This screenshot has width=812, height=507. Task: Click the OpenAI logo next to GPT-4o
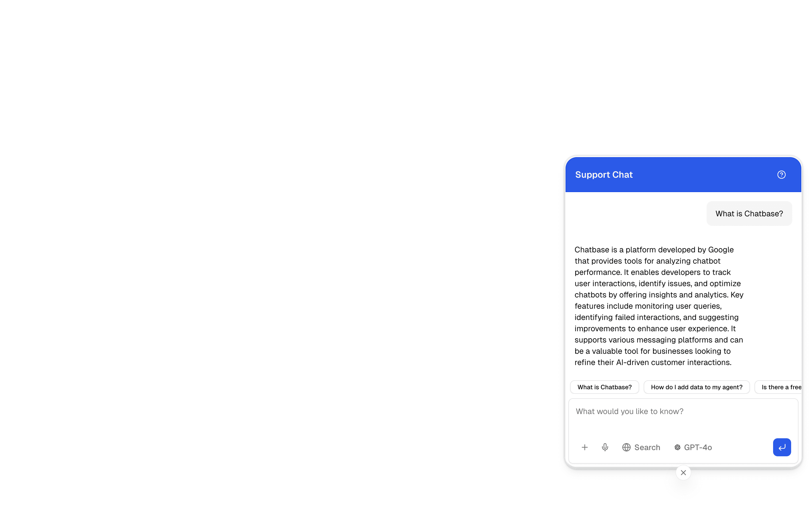[x=678, y=447]
